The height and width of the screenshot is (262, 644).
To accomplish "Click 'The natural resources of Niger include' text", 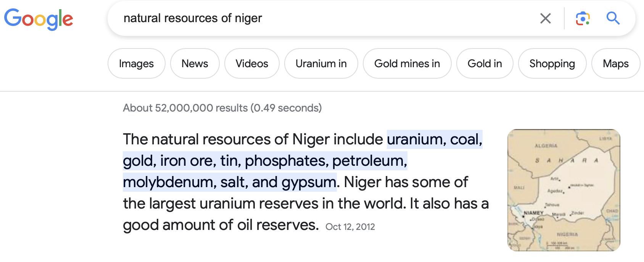I will pyautogui.click(x=253, y=139).
